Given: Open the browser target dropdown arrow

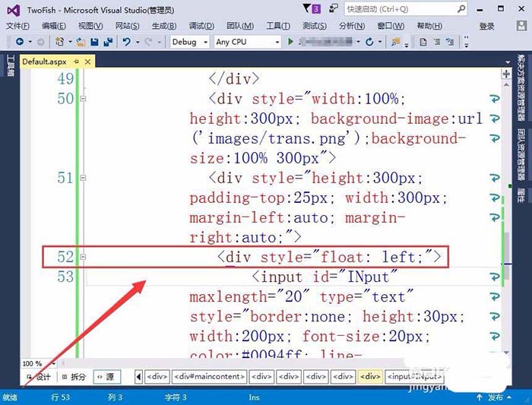Looking at the screenshot, I should point(358,42).
